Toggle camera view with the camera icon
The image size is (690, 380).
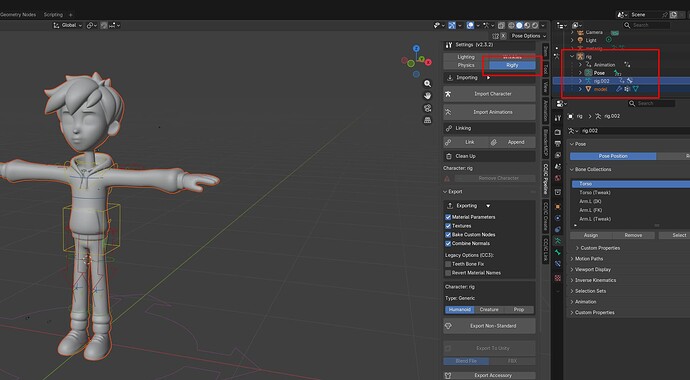pyautogui.click(x=427, y=108)
